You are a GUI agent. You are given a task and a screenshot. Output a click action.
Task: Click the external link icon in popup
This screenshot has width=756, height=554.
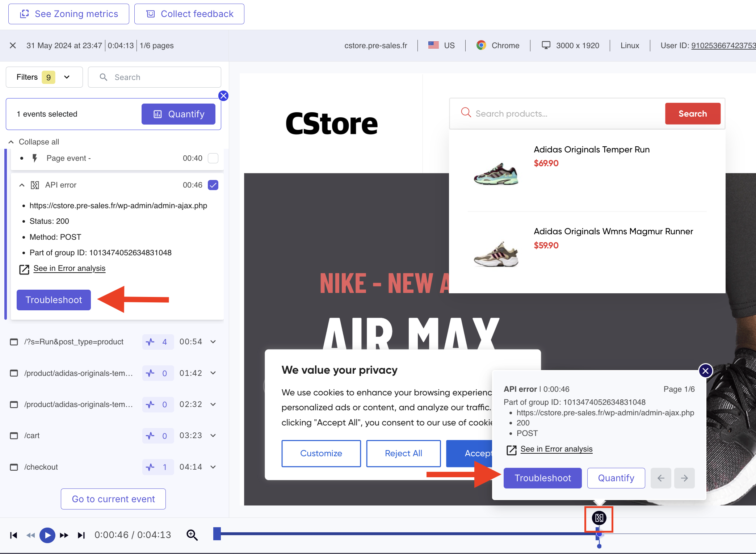tap(512, 450)
